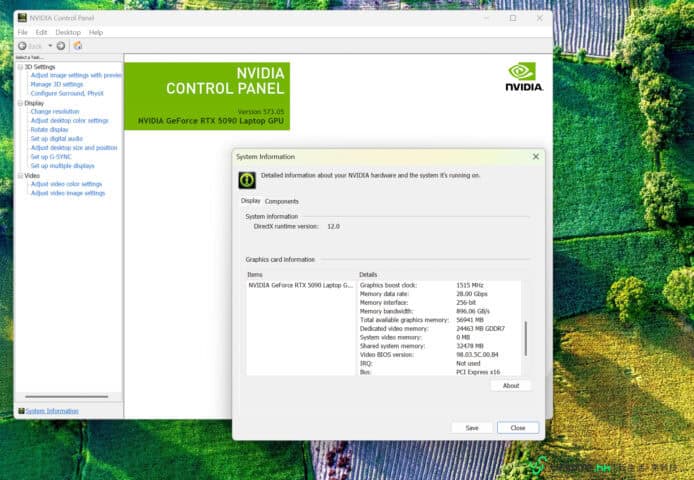Click the About button
The width and height of the screenshot is (694, 480).
511,386
